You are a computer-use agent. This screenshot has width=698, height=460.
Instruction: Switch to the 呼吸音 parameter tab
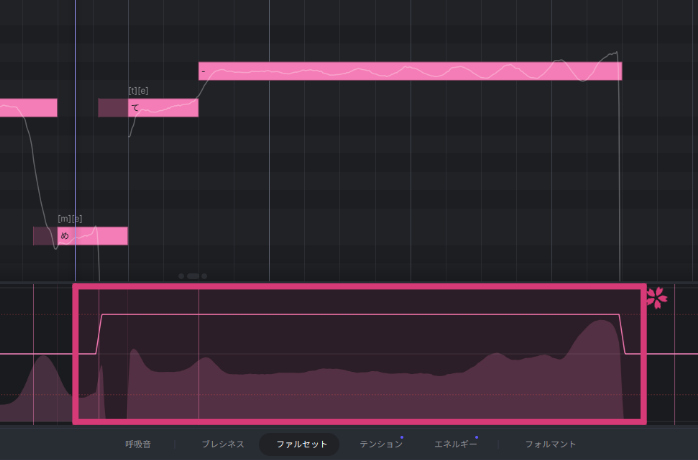point(138,443)
